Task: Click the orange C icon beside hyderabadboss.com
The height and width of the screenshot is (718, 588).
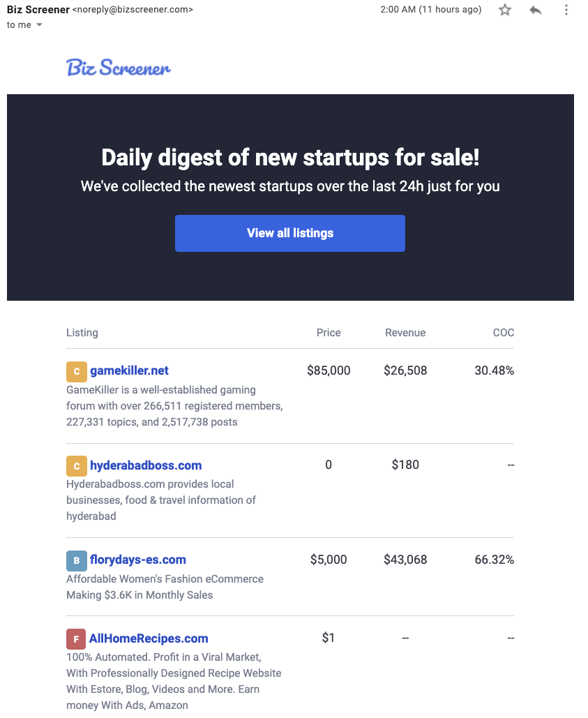Action: point(76,466)
